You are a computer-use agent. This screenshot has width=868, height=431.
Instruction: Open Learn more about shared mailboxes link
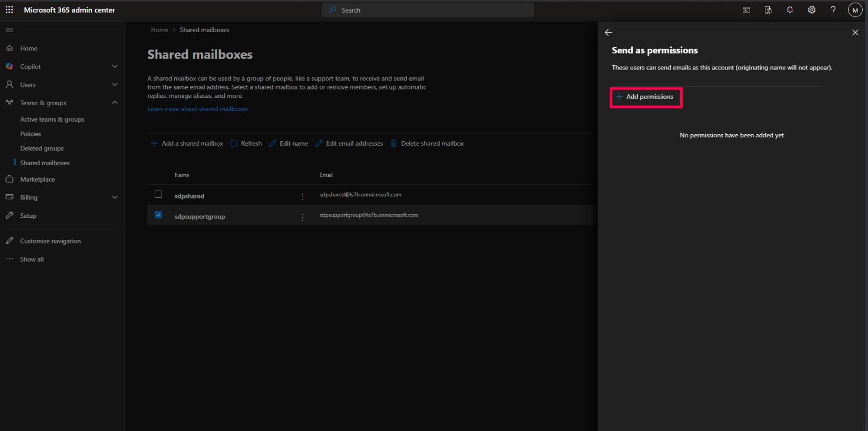[197, 109]
